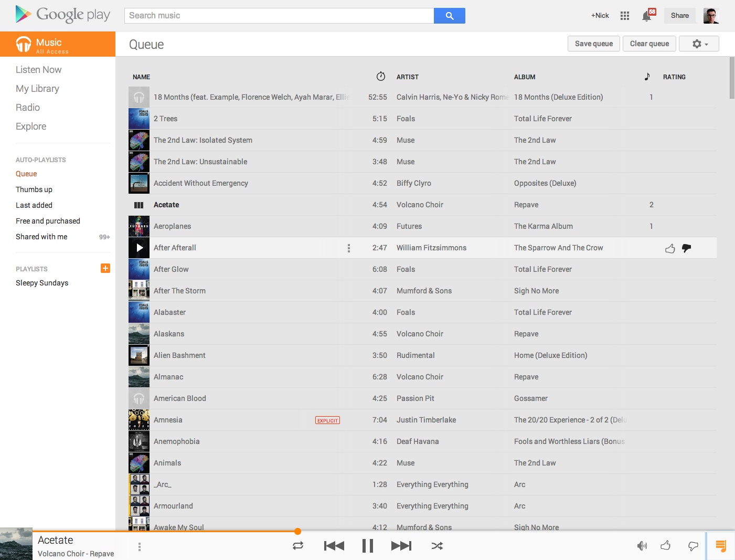
Task: Click the Google Play logo
Action: pyautogui.click(x=63, y=15)
